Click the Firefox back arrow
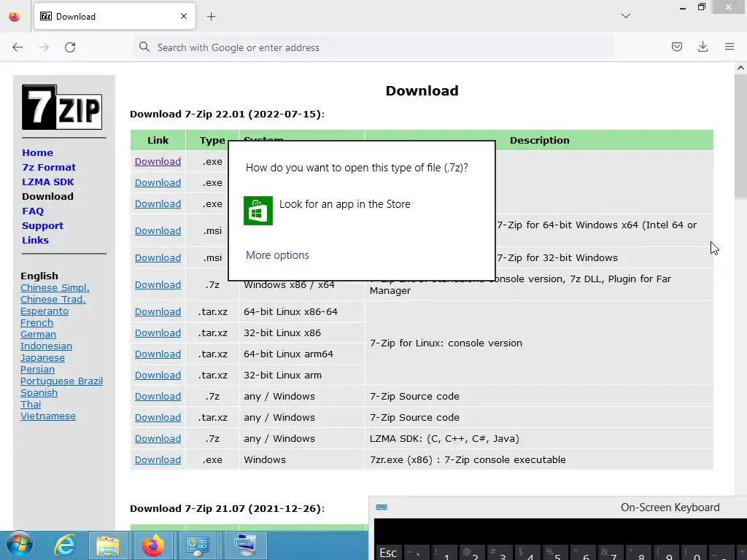 point(18,47)
